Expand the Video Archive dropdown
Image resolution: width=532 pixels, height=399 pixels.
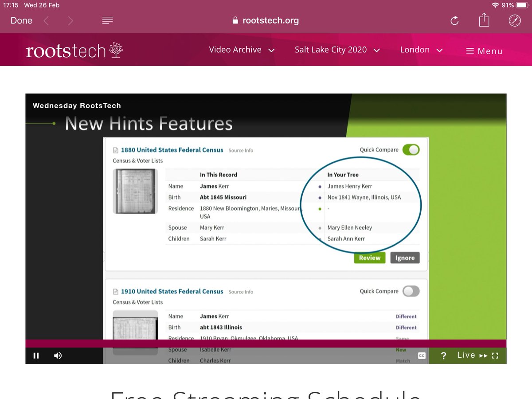click(242, 50)
